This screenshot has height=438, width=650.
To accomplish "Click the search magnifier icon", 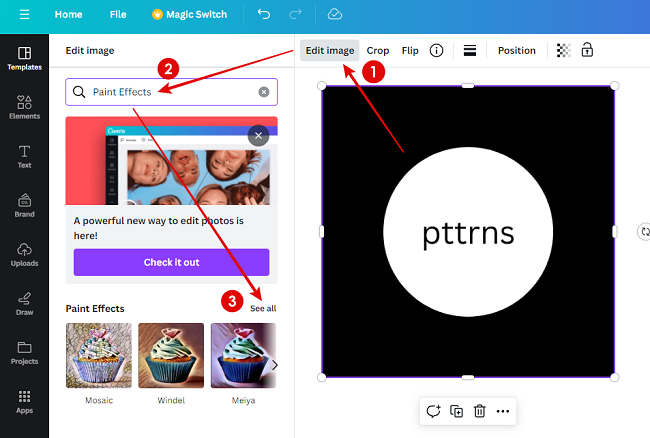I will click(79, 92).
